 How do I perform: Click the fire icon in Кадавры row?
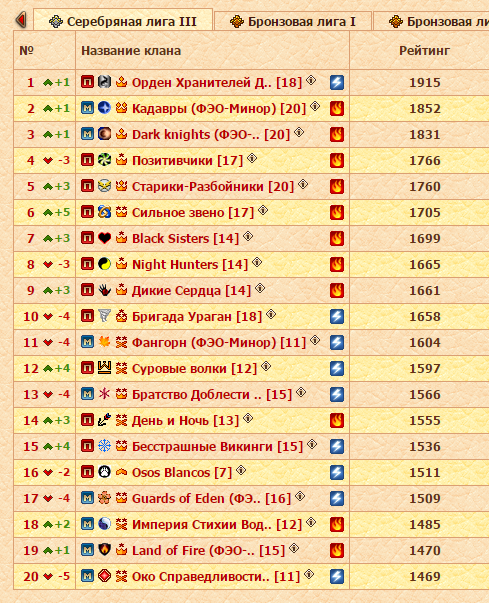337,108
